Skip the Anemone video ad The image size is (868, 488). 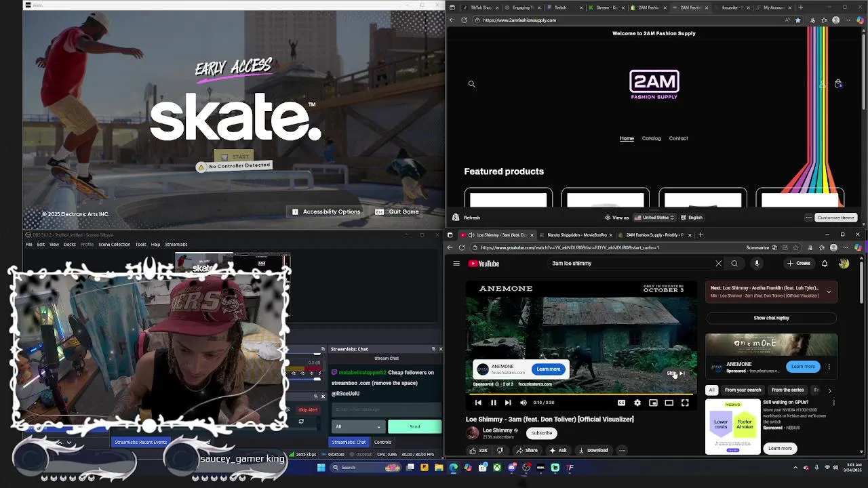click(x=675, y=373)
